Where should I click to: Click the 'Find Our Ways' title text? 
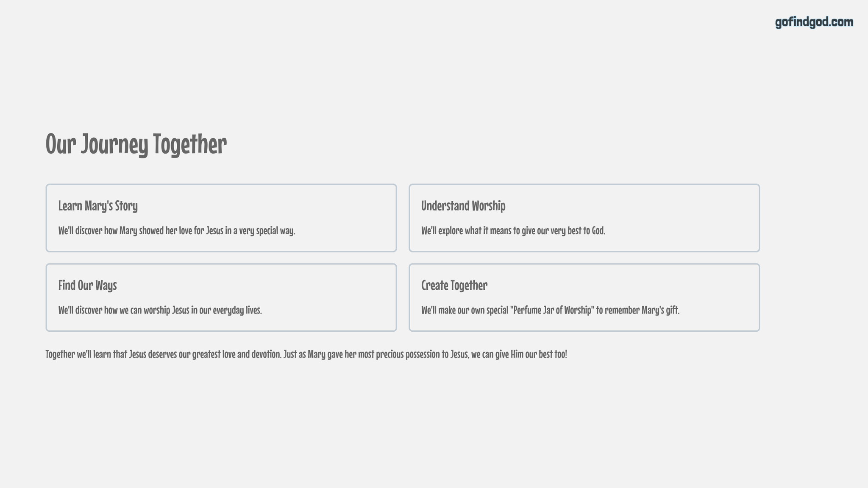point(87,286)
